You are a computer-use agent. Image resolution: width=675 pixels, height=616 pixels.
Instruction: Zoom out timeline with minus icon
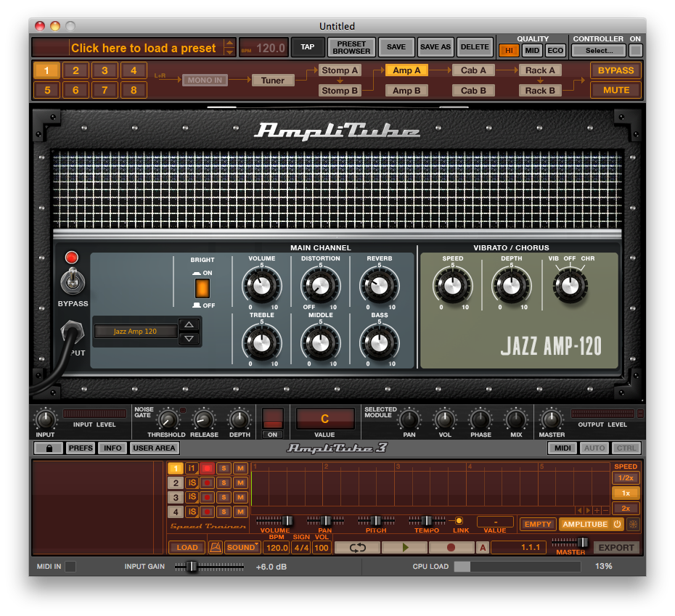pos(606,511)
